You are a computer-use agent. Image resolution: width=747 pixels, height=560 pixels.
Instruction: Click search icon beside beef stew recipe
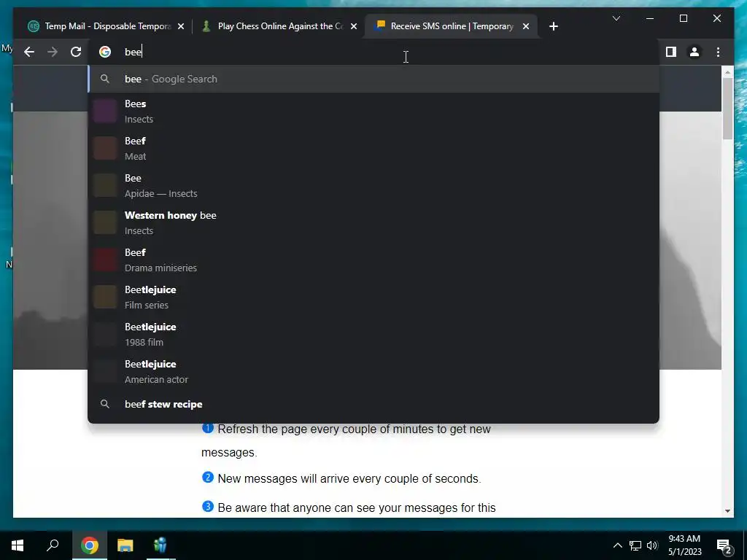pos(105,404)
